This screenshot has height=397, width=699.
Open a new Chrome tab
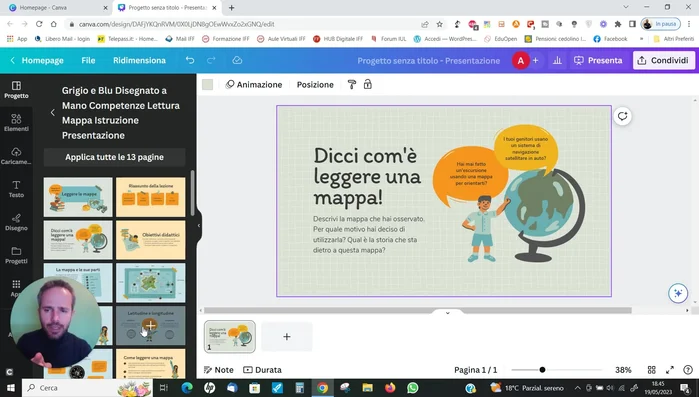(x=231, y=8)
